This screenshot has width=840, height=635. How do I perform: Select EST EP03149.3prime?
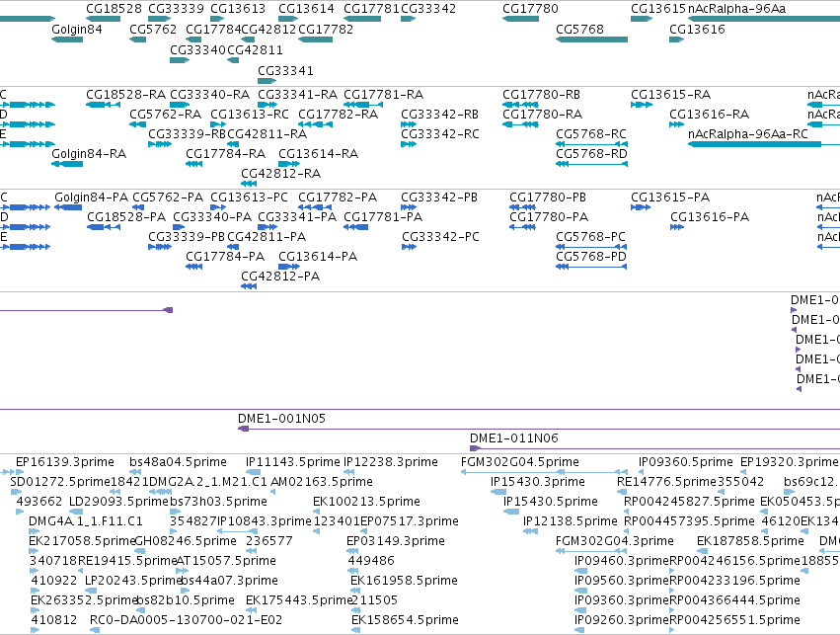pos(396,541)
